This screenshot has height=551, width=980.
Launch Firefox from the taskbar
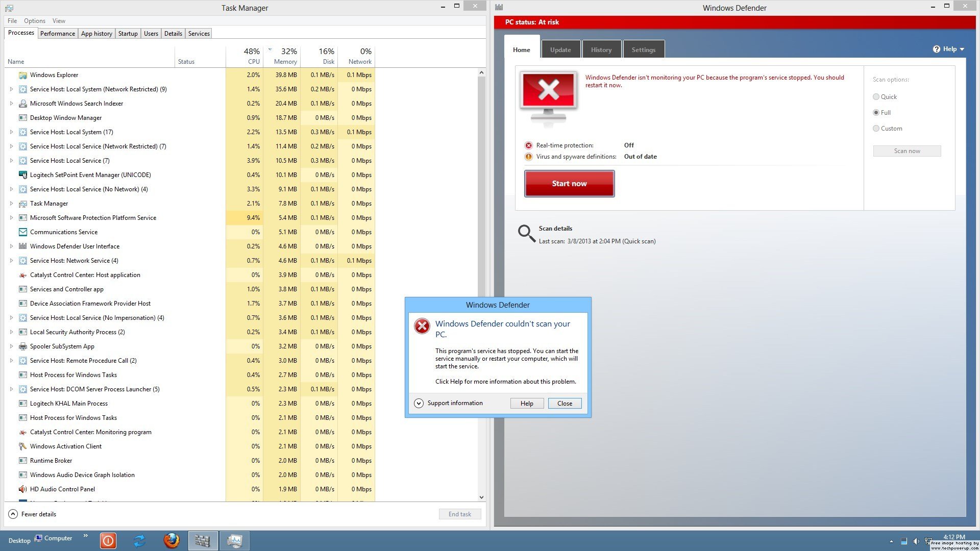(171, 540)
